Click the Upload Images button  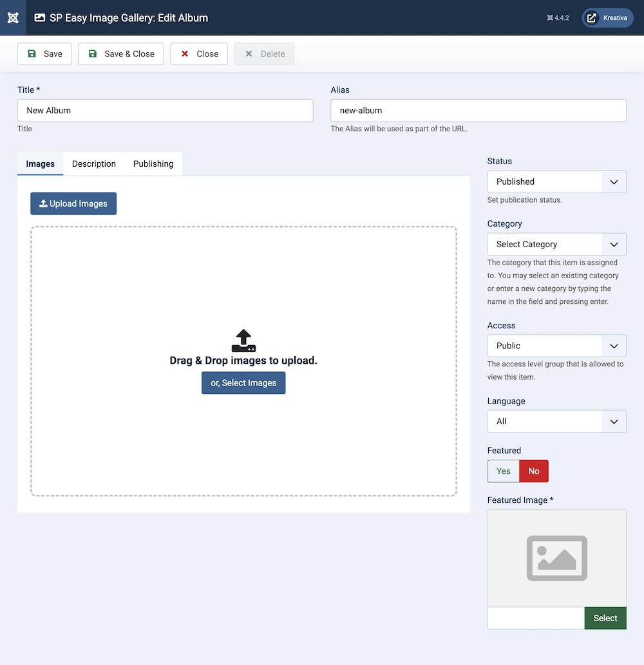(x=73, y=203)
